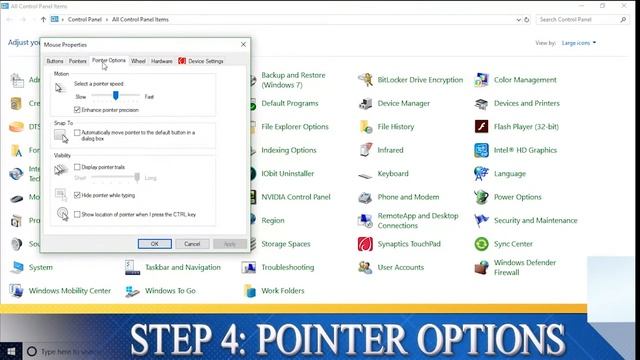The image size is (640, 360).
Task: Click the Refresh button in address bar
Action: pos(527,20)
